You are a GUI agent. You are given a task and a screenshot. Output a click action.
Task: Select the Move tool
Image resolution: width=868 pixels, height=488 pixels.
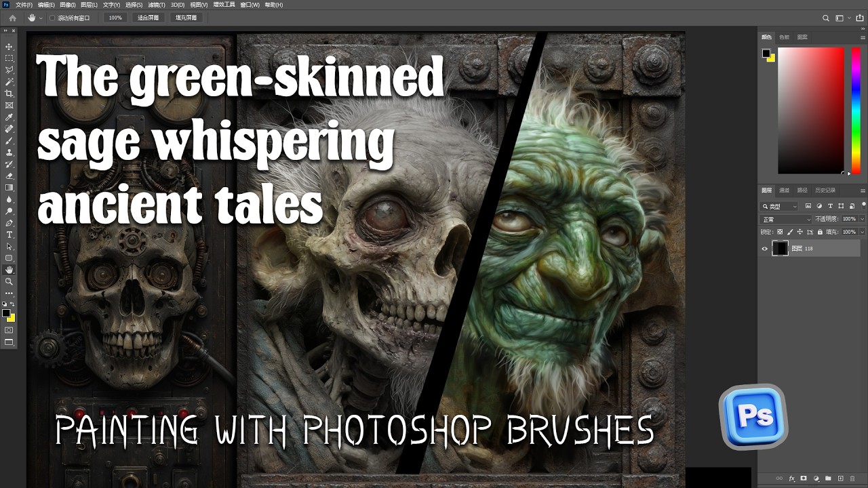[9, 47]
